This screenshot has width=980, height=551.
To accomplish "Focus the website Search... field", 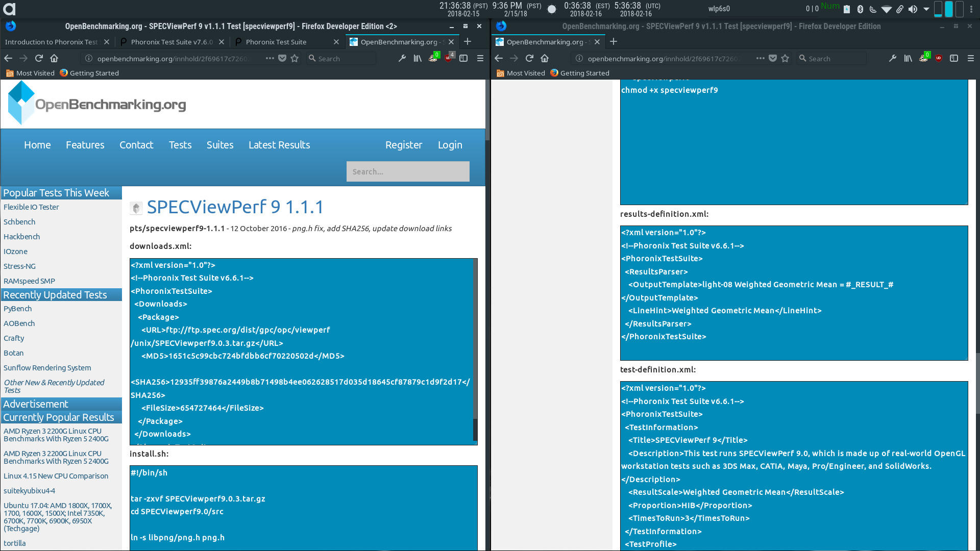I will (408, 171).
